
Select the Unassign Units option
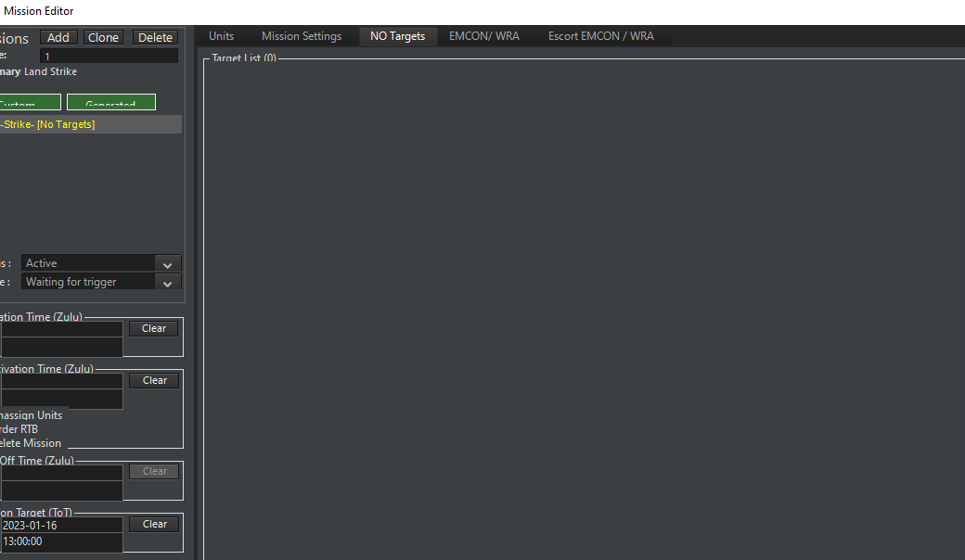coord(31,415)
